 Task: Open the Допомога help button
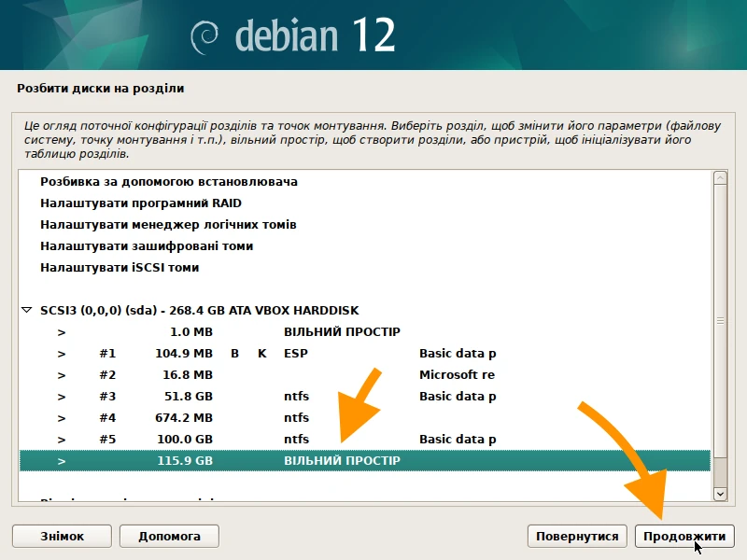tap(169, 536)
